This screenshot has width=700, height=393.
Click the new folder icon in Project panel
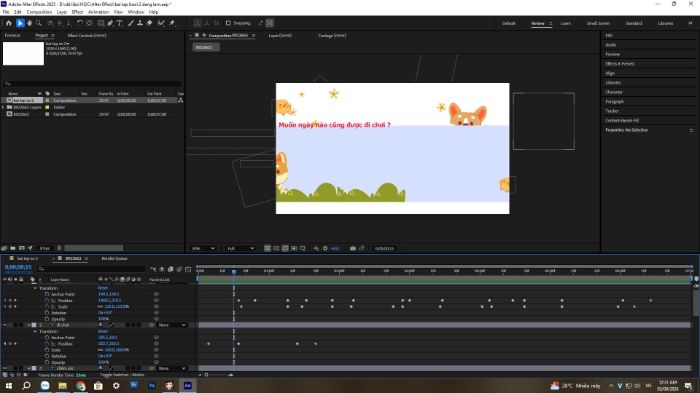13,248
